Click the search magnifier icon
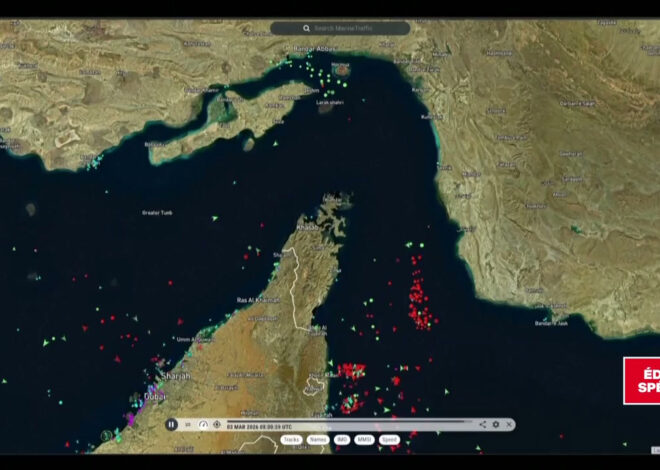This screenshot has width=660, height=470. pyautogui.click(x=306, y=28)
